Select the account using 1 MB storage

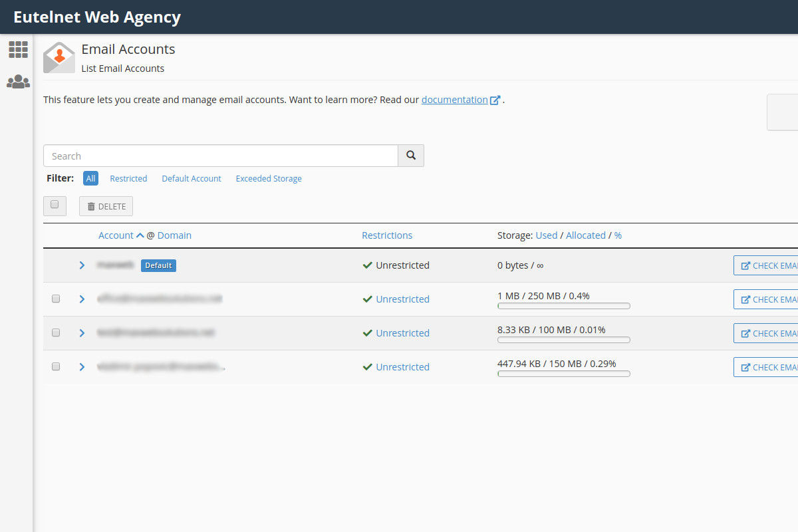click(x=56, y=299)
